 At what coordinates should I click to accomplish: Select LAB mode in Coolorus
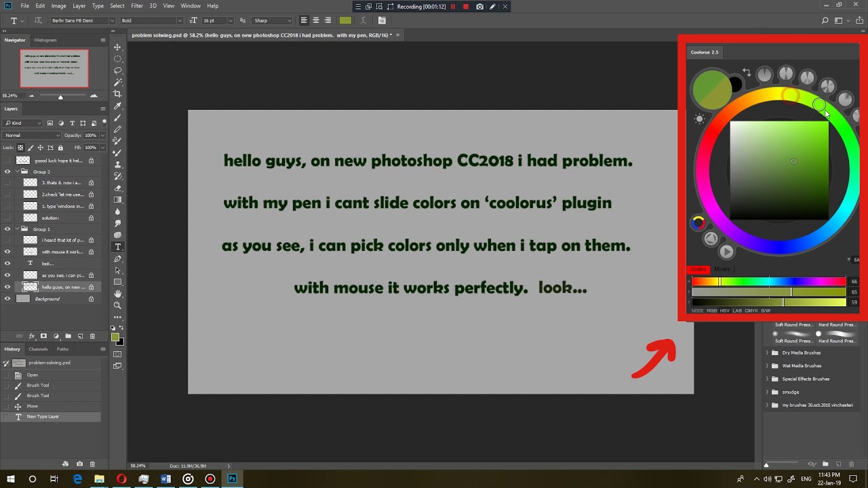click(x=737, y=310)
